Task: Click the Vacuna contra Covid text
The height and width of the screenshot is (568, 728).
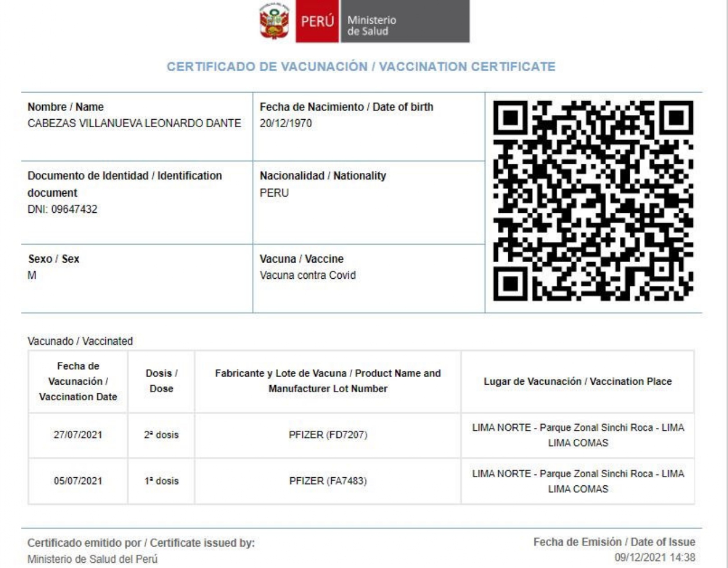Action: click(308, 275)
